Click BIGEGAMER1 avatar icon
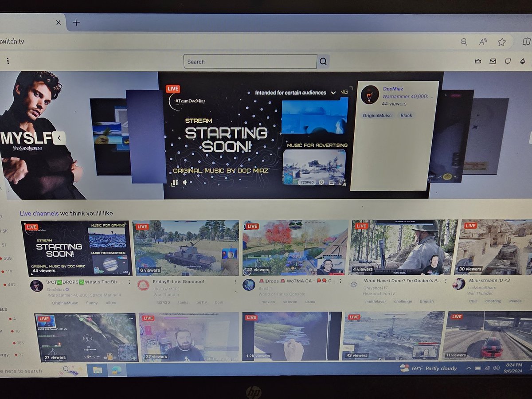Image resolution: width=532 pixels, height=399 pixels. pyautogui.click(x=143, y=285)
